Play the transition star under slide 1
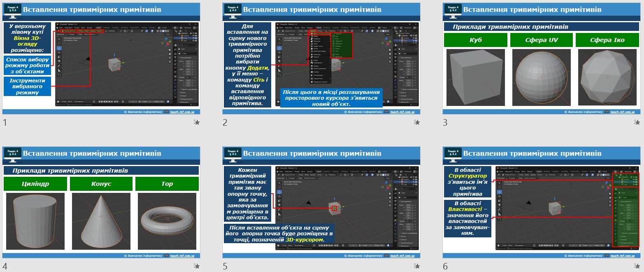Image resolution: width=644 pixels, height=272 pixels. tap(197, 122)
